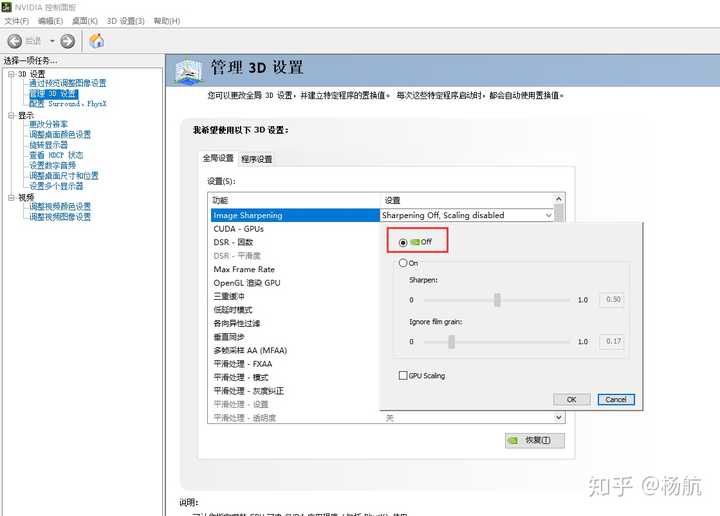720x516 pixels.
Task: Select the OpenGL 渲染 GPU row
Action: pos(295,283)
